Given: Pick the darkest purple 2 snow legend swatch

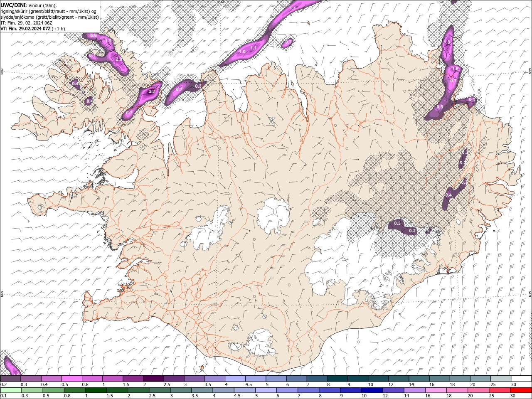Looking at the screenshot, I should pos(153,379).
